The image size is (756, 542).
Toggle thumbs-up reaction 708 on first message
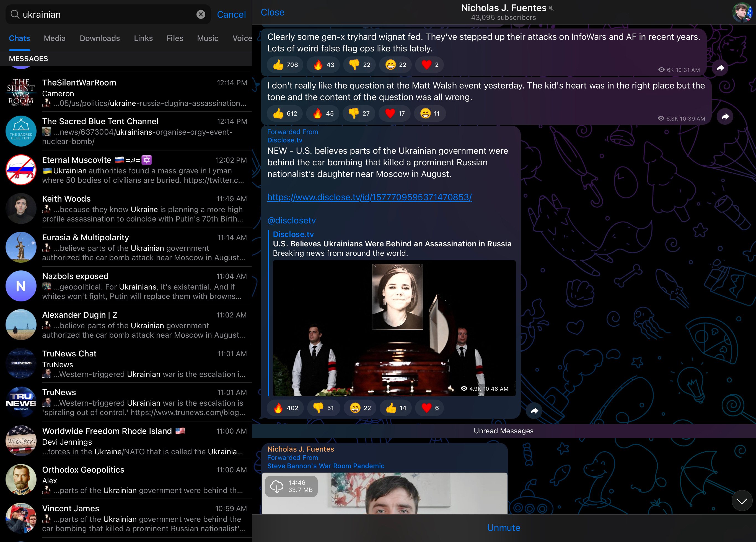[x=285, y=65]
